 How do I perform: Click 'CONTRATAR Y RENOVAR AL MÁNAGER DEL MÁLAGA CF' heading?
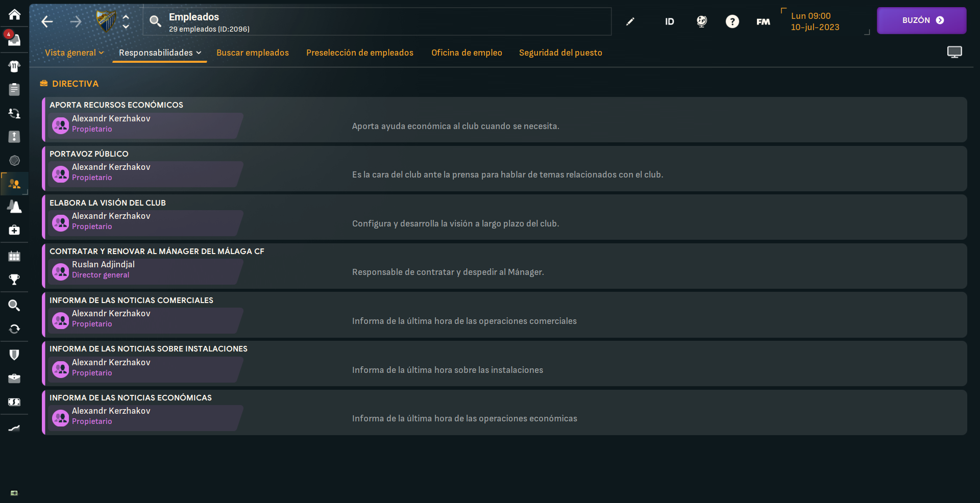click(x=157, y=251)
